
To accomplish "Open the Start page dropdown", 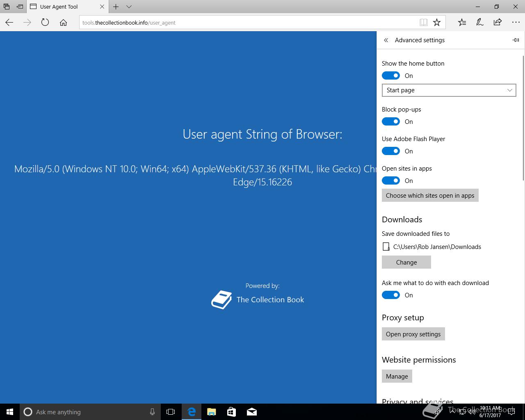I will click(x=449, y=90).
